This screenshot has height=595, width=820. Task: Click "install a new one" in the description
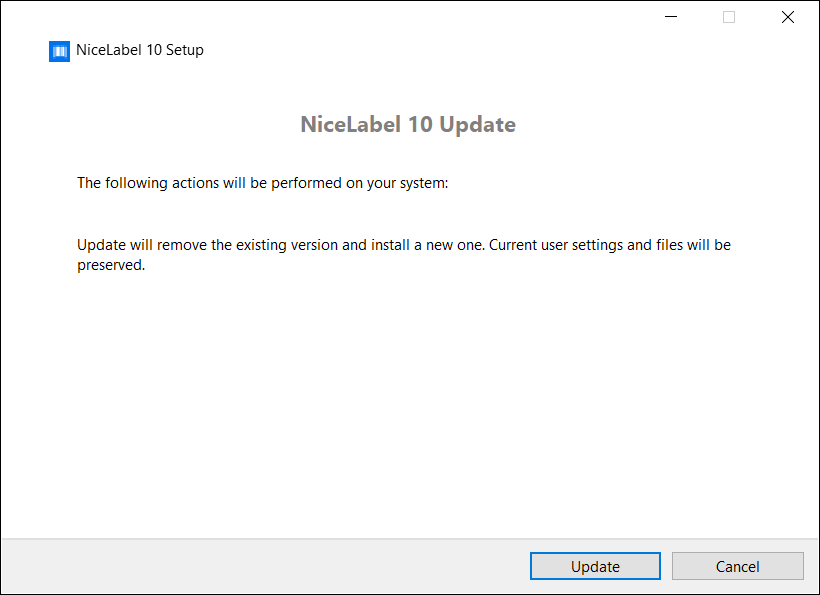(x=428, y=244)
